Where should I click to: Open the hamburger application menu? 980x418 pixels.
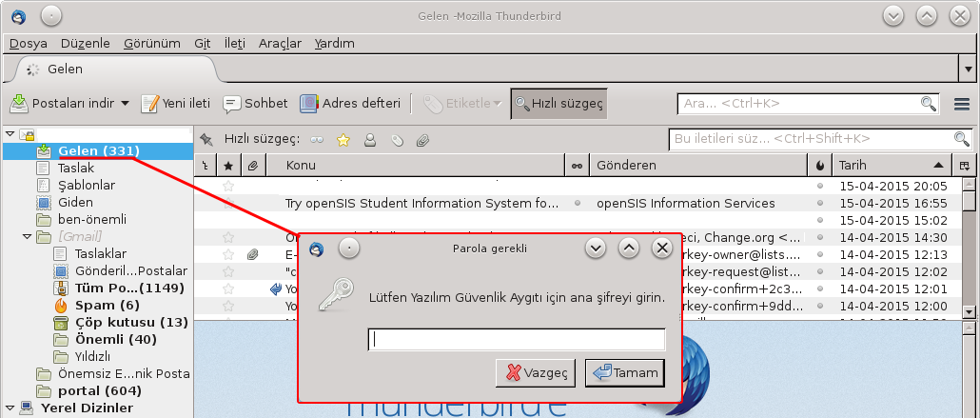pos(961,104)
